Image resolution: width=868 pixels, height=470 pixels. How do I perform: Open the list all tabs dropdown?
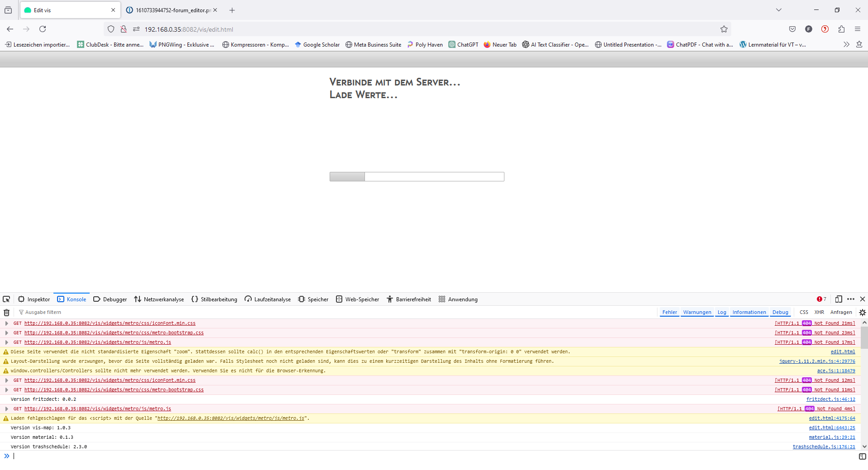pos(778,10)
